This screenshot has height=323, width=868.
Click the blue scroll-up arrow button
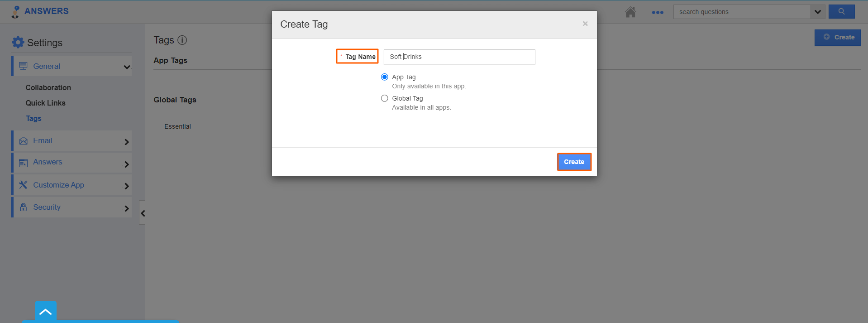(x=46, y=312)
